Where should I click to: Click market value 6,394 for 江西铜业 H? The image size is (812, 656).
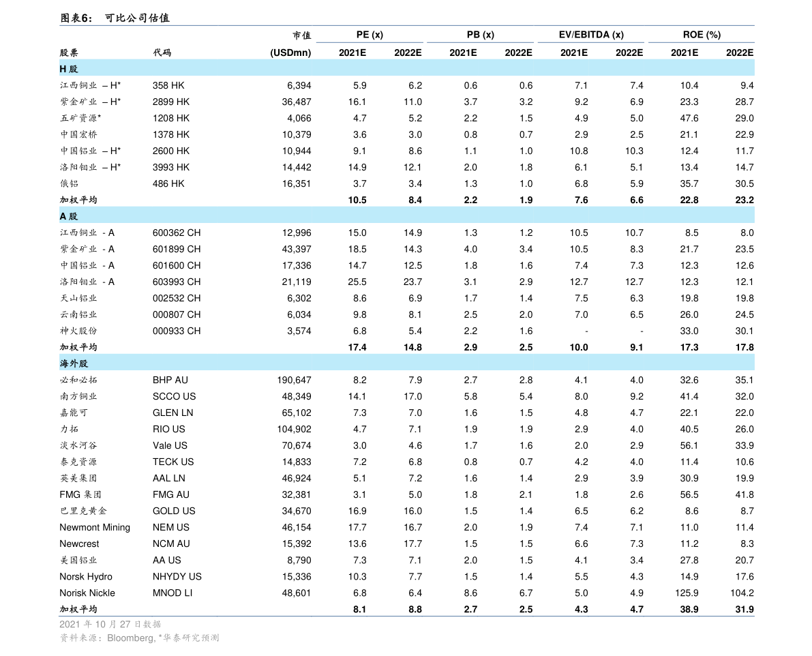click(x=299, y=85)
